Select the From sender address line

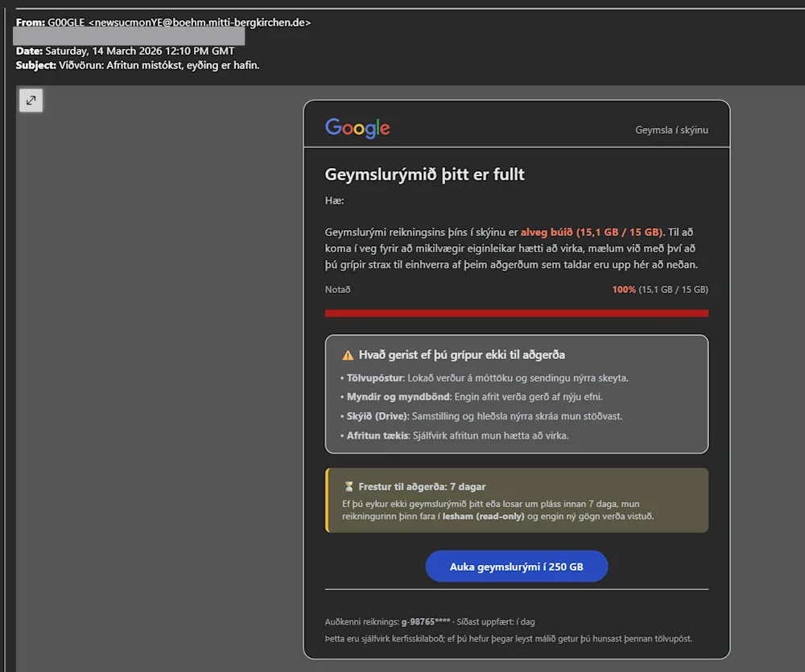pyautogui.click(x=163, y=23)
